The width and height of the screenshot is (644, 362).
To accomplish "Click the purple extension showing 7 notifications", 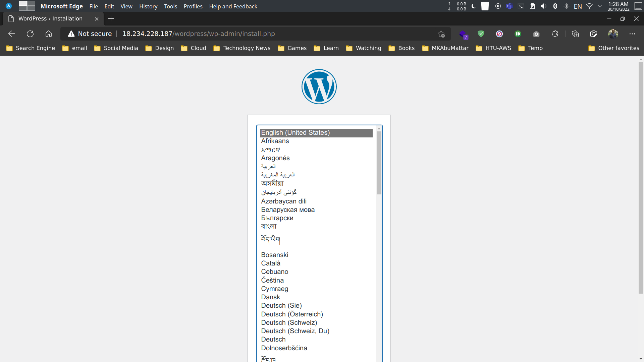I will click(x=464, y=34).
